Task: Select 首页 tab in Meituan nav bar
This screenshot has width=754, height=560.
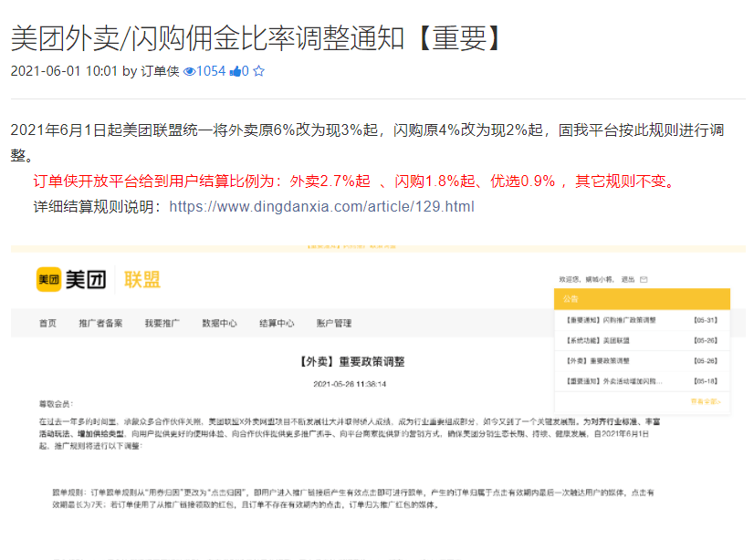Action: pyautogui.click(x=47, y=323)
